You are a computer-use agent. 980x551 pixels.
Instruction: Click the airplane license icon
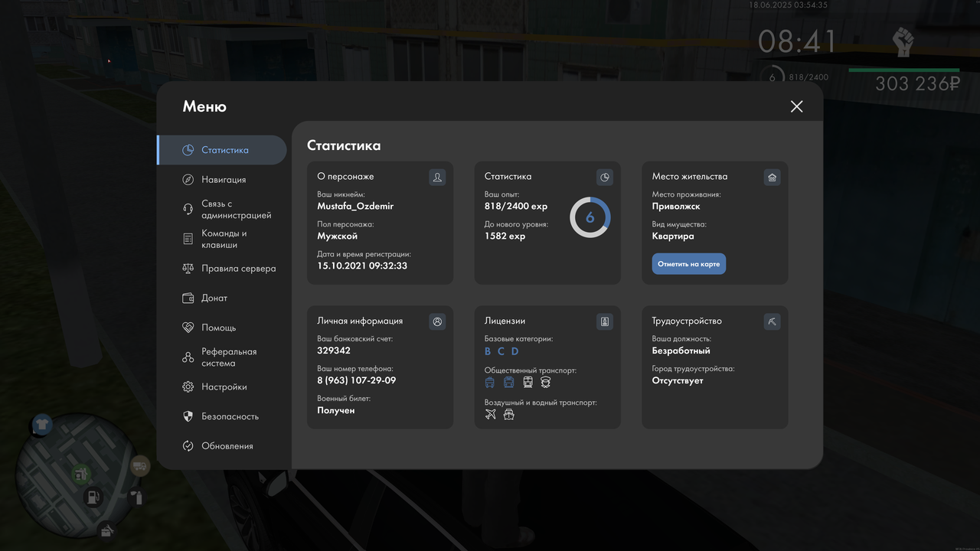pos(491,414)
